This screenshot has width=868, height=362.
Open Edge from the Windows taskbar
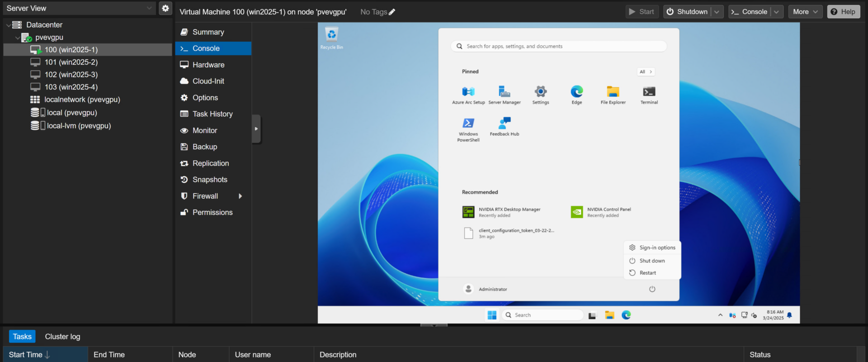626,315
